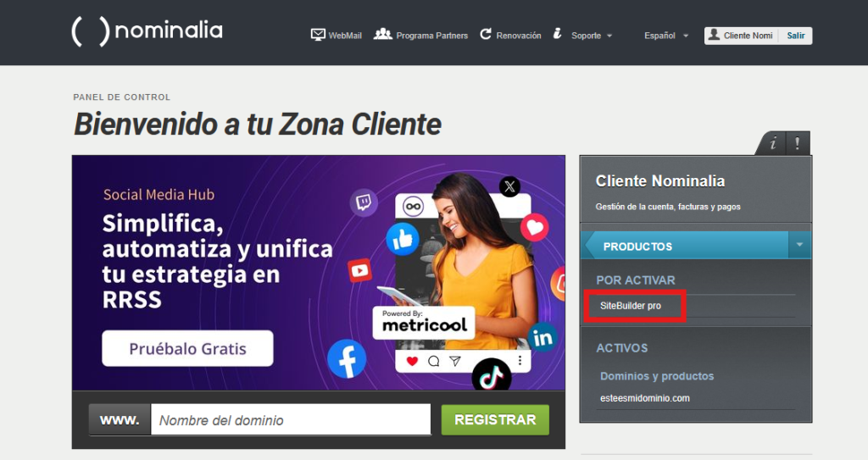Click the TikTok icon in banner

pyautogui.click(x=491, y=376)
